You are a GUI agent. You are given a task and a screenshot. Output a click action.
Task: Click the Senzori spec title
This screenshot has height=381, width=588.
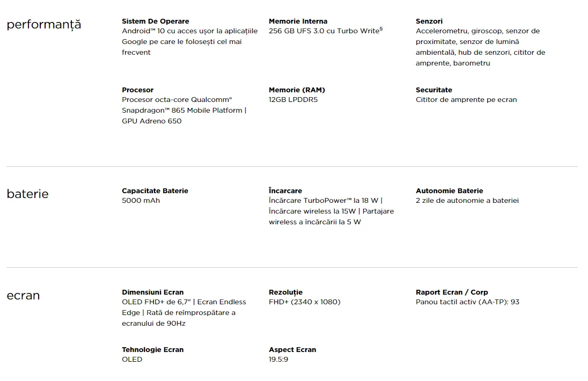tap(429, 21)
